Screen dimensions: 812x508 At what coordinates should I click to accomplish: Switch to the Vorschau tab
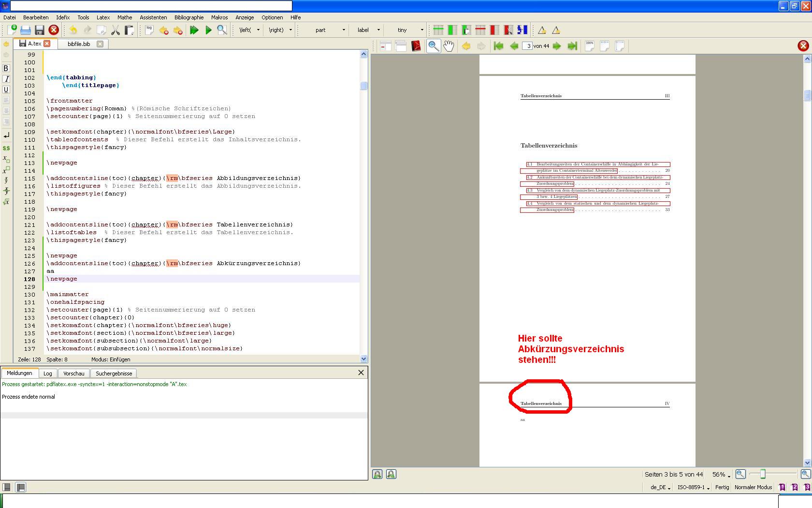74,374
